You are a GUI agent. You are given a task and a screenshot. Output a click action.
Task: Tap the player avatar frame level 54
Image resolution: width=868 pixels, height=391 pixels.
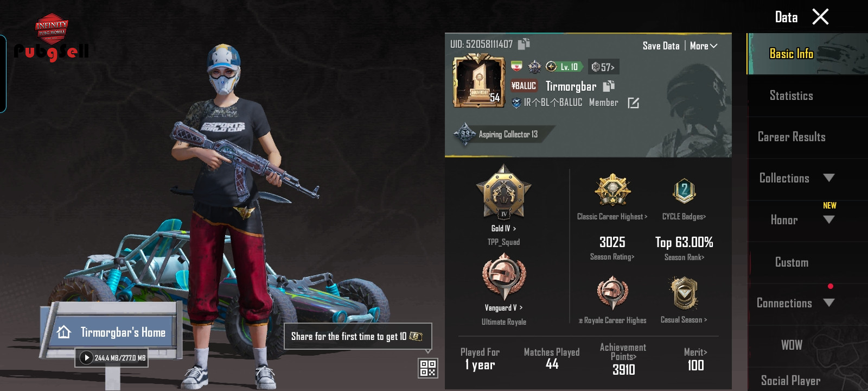coord(479,81)
